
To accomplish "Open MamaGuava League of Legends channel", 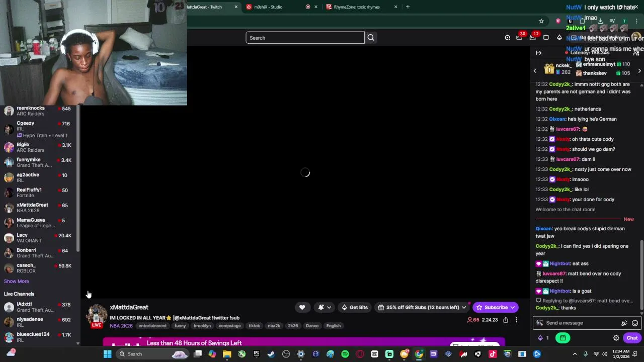I will pyautogui.click(x=38, y=223).
